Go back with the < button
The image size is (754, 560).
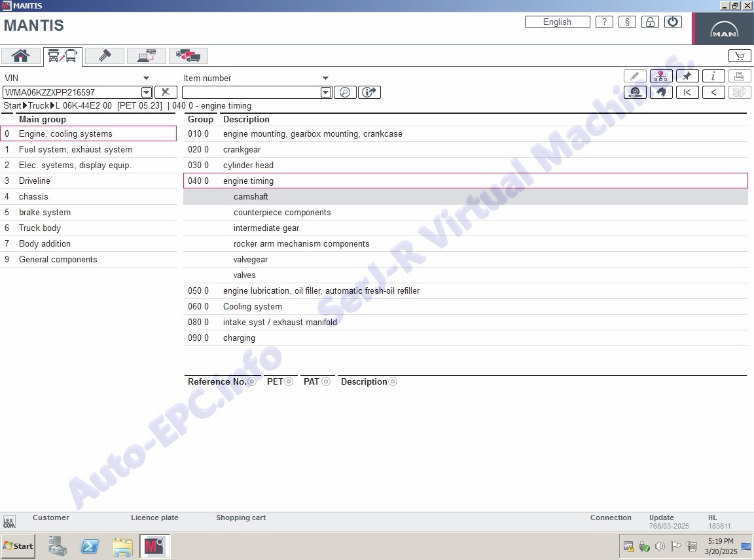tap(713, 92)
